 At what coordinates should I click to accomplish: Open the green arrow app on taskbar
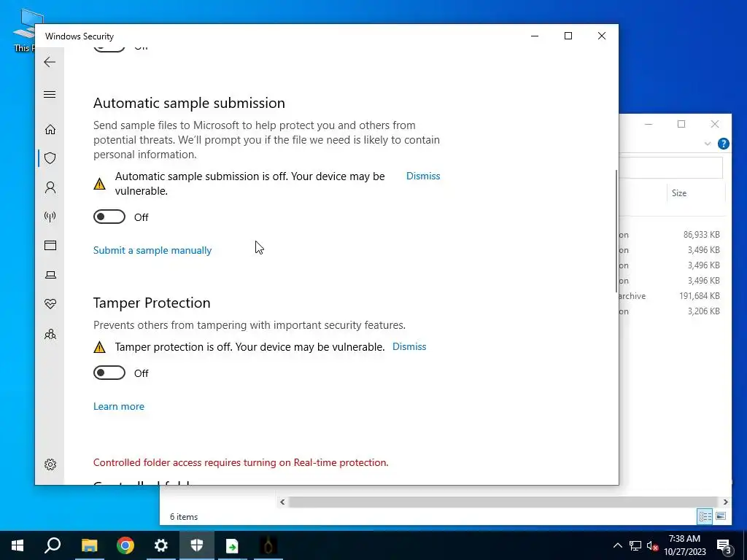(233, 545)
